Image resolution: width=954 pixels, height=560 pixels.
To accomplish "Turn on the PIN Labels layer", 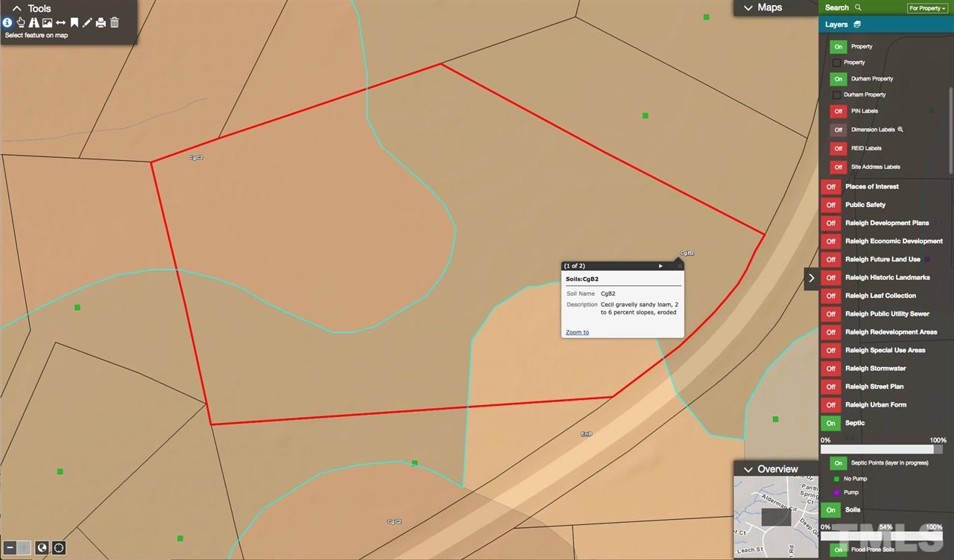I will tap(838, 111).
